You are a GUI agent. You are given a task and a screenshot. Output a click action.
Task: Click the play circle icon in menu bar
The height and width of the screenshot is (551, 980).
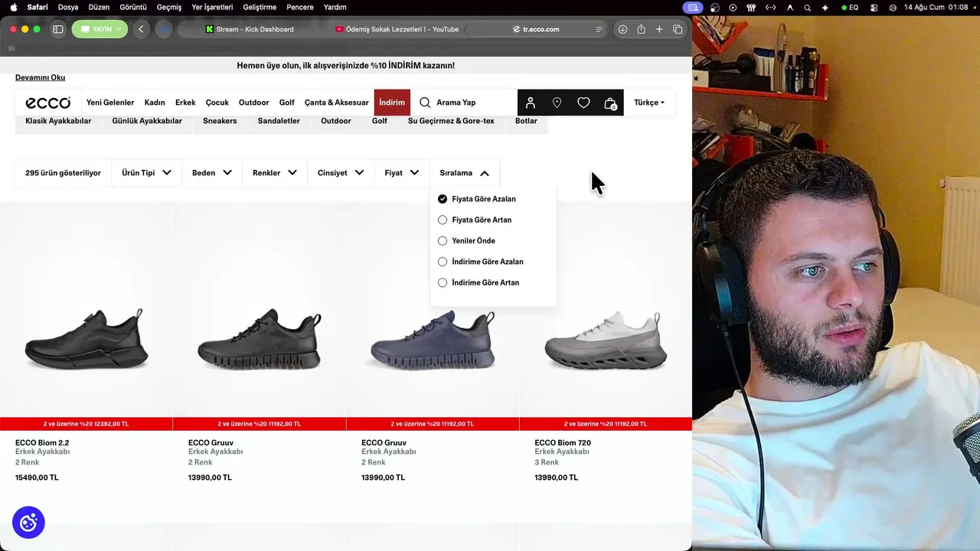tap(733, 7)
